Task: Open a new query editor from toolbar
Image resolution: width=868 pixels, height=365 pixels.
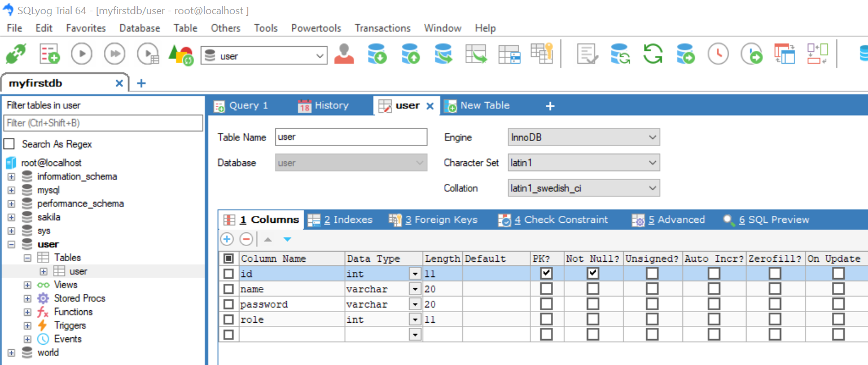Action: [49, 54]
